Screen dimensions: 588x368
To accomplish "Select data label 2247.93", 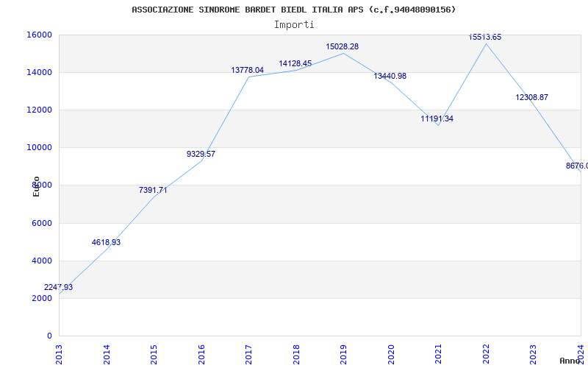I will click(x=59, y=287).
